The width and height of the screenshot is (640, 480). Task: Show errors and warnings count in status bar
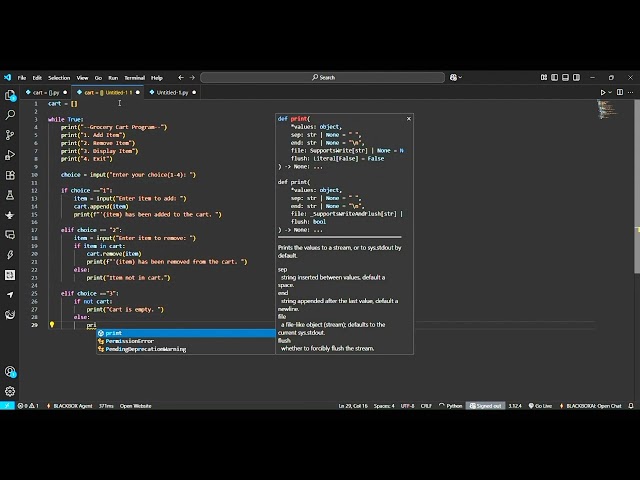click(x=28, y=406)
